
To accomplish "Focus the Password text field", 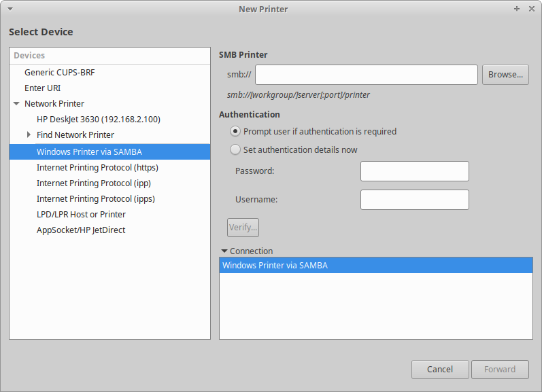I will [414, 171].
